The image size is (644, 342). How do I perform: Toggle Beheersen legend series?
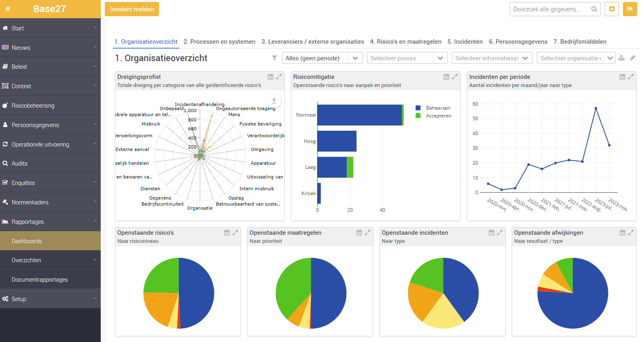point(433,108)
